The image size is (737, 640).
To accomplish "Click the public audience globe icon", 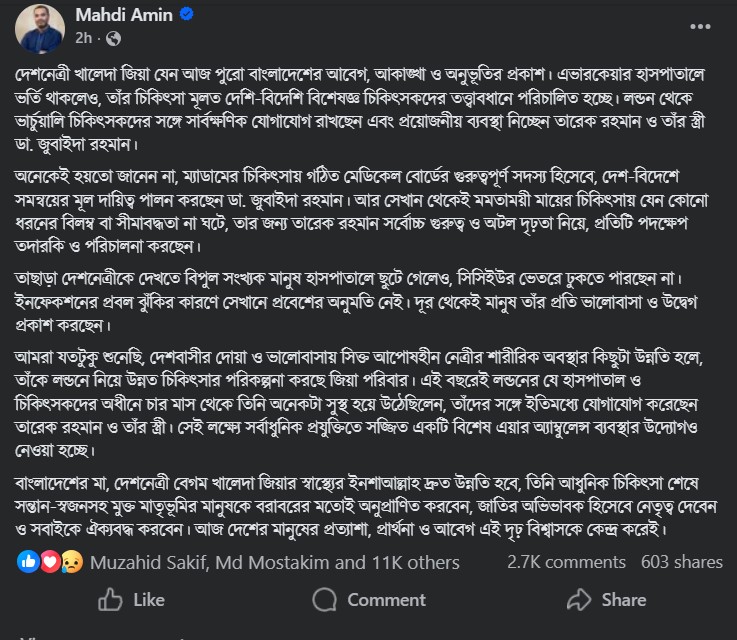I will (x=113, y=40).
